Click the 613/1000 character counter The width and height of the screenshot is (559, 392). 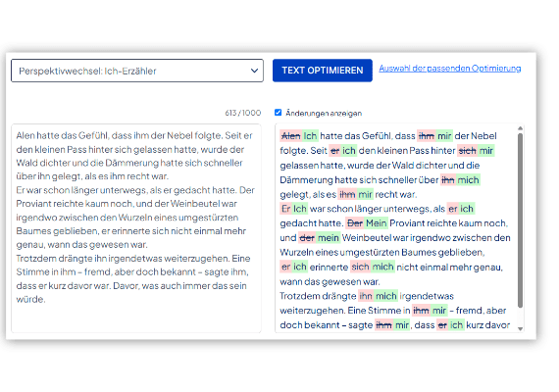tap(243, 113)
